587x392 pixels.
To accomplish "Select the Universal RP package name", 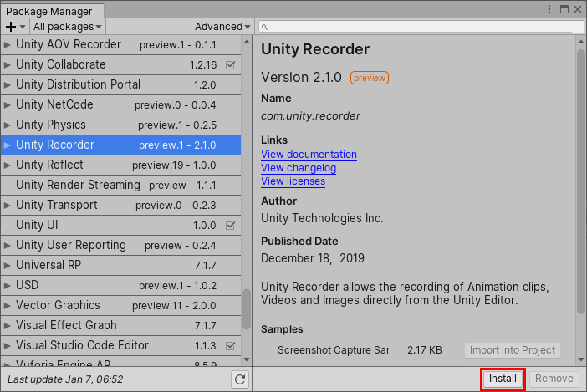I will click(48, 265).
